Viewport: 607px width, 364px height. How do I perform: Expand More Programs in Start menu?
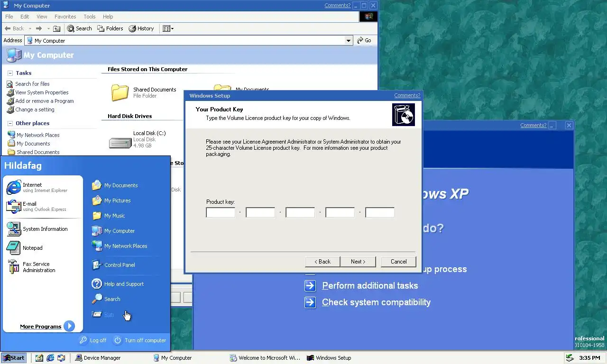coord(47,326)
